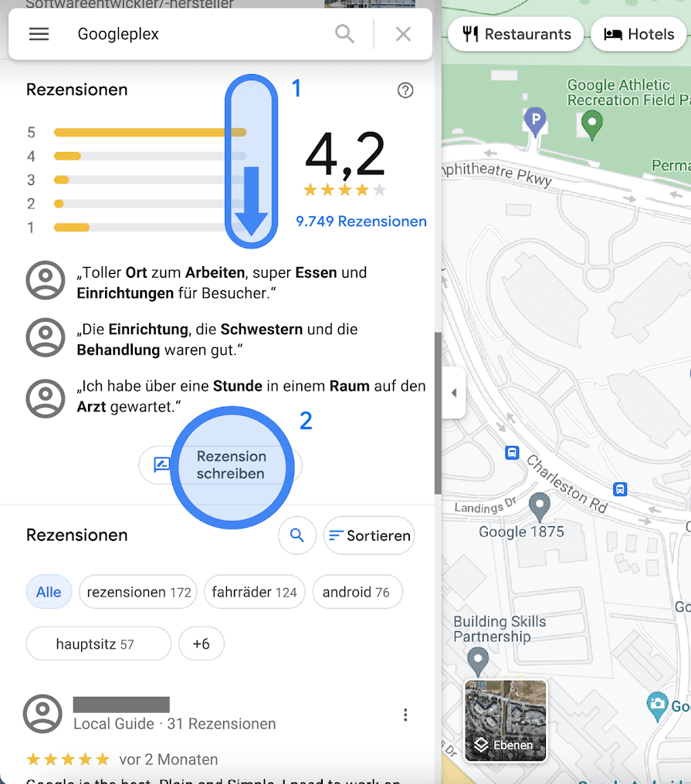Search within reviews using magnifier button
The width and height of the screenshot is (691, 784).
(297, 536)
